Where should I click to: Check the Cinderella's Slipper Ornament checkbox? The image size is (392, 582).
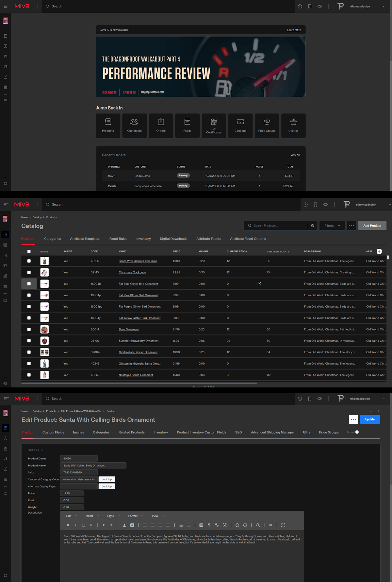point(29,352)
